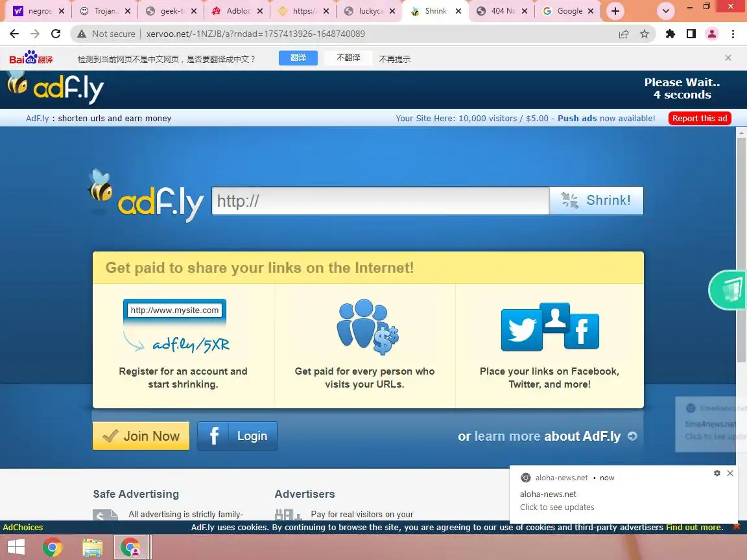Click the AdF.ly link in the ad bar

tap(37, 118)
